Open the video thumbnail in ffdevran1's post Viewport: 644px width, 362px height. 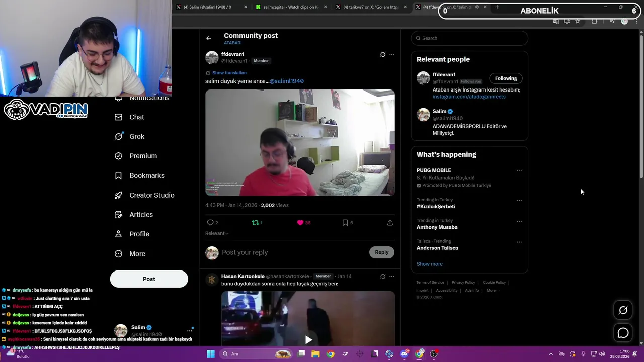point(300,143)
